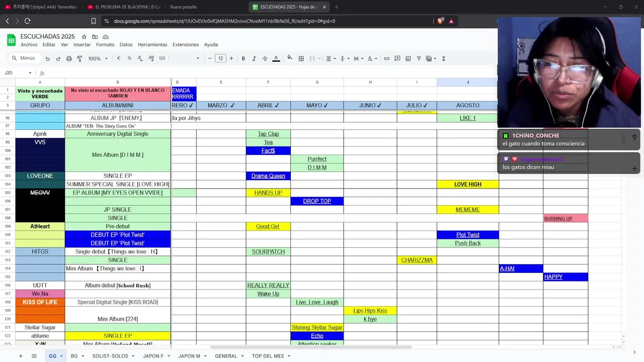Click the Menús search box
644x362 pixels.
(24, 58)
